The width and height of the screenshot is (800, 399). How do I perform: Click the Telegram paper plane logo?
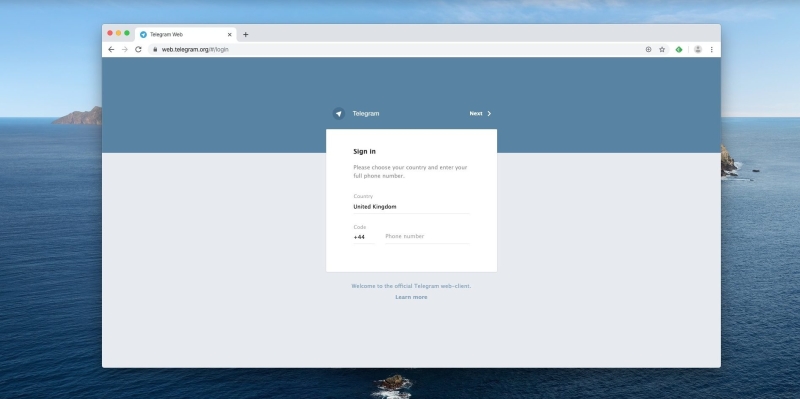point(339,114)
